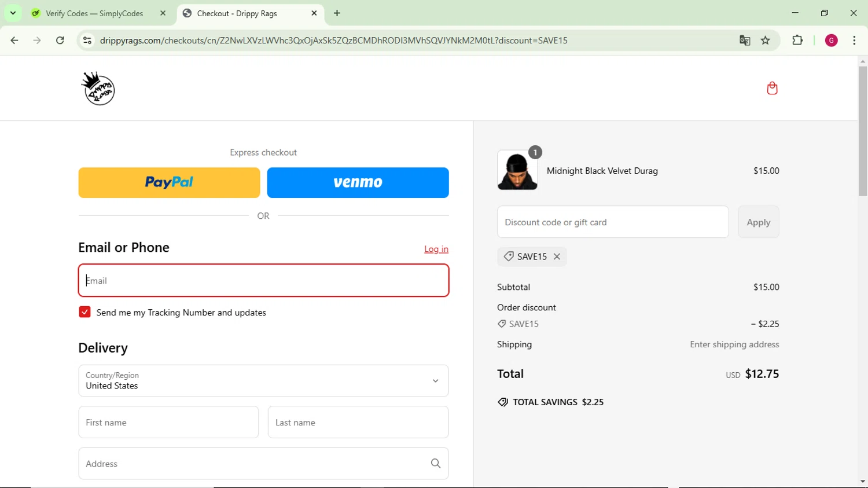Click the Order discount SAVE15 line
868x488 pixels.
tap(638, 324)
